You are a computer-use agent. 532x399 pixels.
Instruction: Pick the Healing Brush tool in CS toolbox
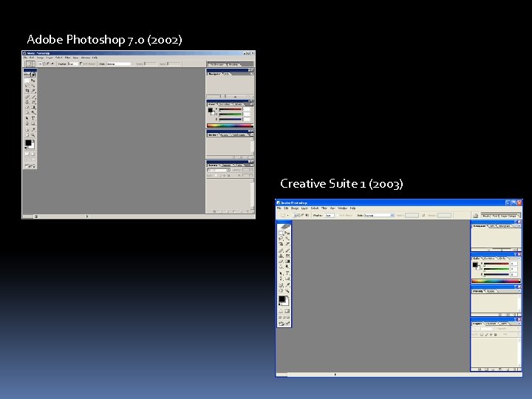[x=281, y=250]
